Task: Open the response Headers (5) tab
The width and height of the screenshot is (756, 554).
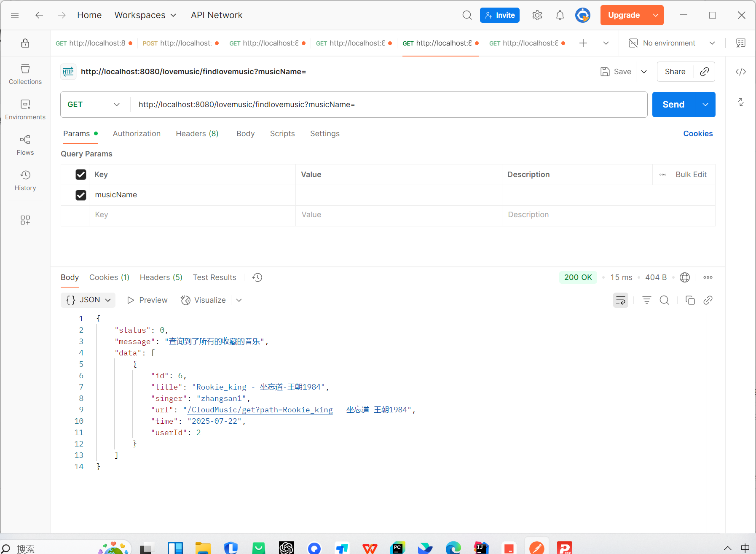Action: [x=161, y=277]
